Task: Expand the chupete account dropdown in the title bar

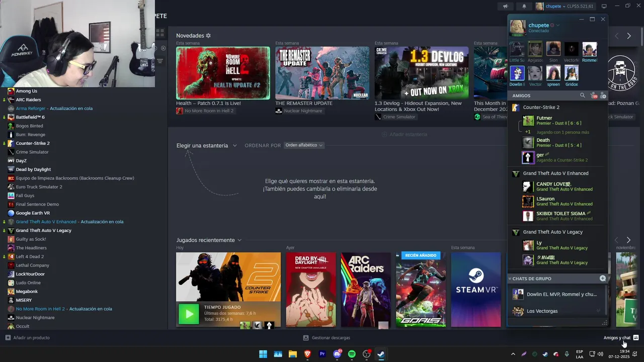Action: (565, 6)
